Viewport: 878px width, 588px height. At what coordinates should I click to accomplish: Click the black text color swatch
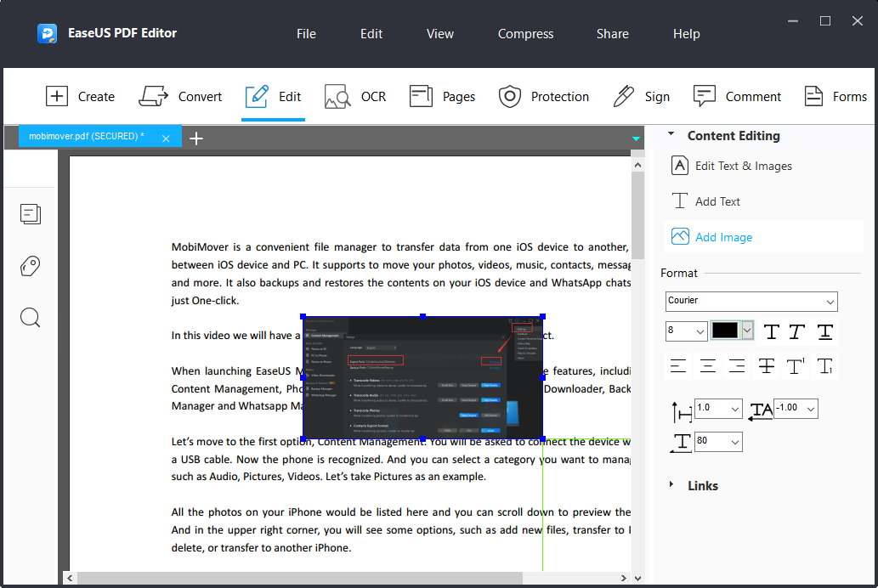pyautogui.click(x=725, y=331)
